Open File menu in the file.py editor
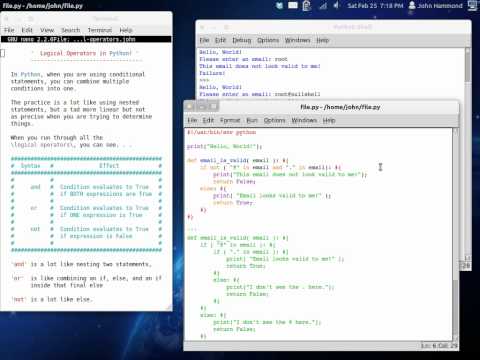This screenshot has height=360, width=480. click(x=192, y=120)
